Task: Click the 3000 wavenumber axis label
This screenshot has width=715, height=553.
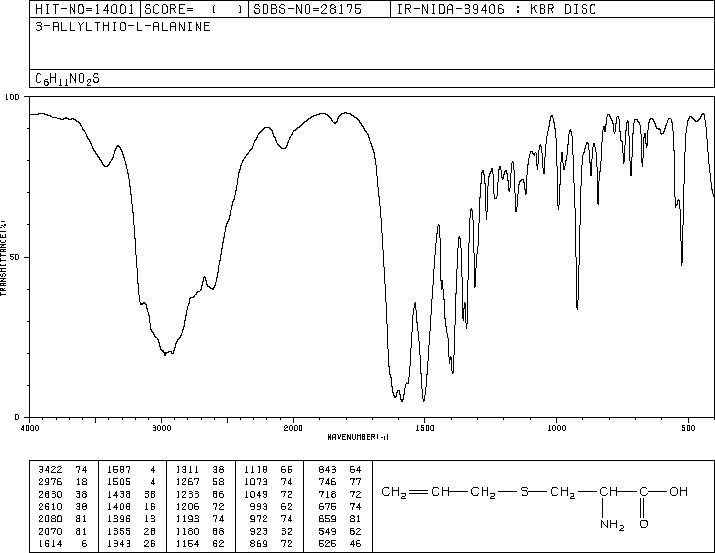Action: tap(161, 428)
